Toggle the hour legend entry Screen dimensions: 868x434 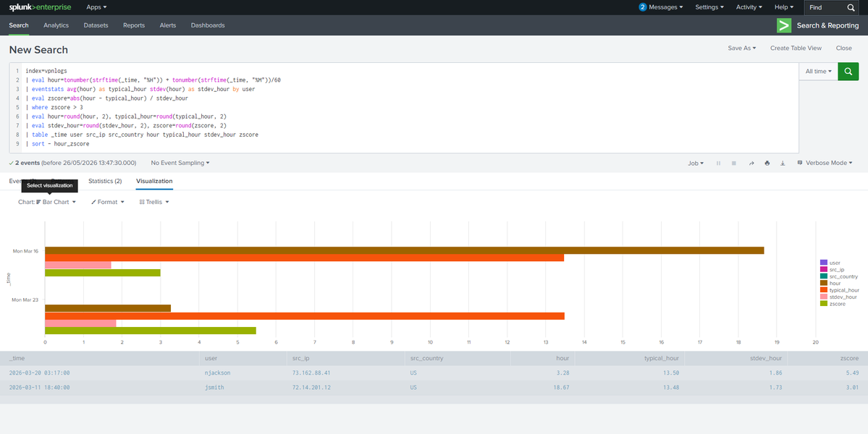pyautogui.click(x=831, y=283)
